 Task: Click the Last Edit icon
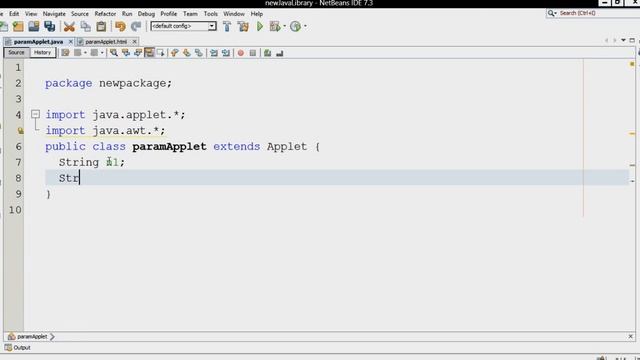65,53
